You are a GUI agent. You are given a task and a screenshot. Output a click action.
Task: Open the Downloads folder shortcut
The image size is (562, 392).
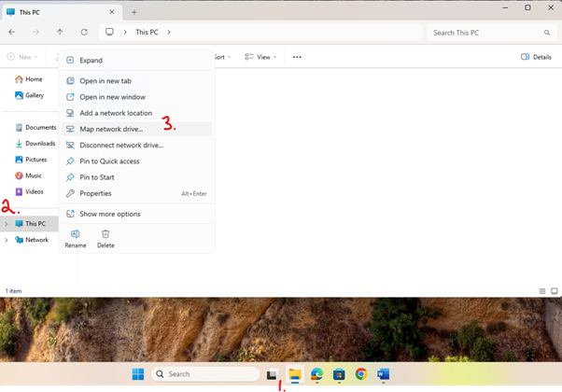point(35,144)
